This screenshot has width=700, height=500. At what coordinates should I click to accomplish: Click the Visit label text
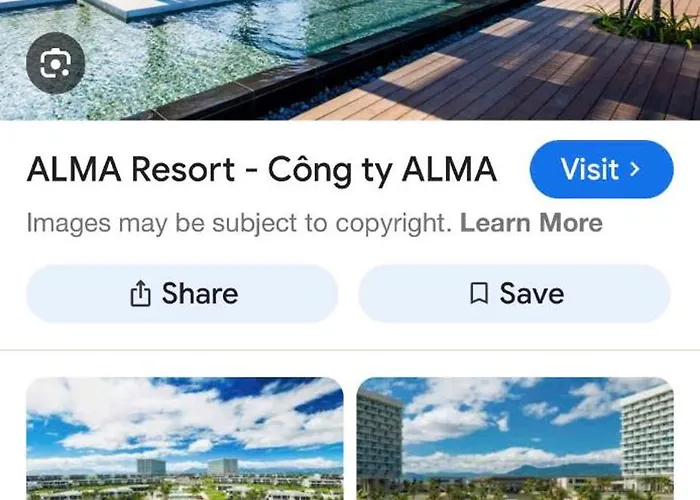(590, 169)
